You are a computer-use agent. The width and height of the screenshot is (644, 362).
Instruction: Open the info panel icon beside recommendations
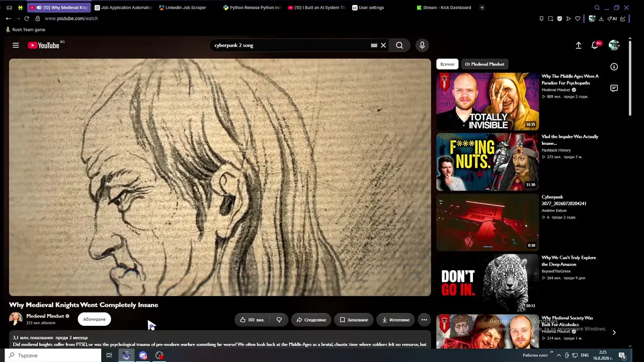click(x=614, y=67)
